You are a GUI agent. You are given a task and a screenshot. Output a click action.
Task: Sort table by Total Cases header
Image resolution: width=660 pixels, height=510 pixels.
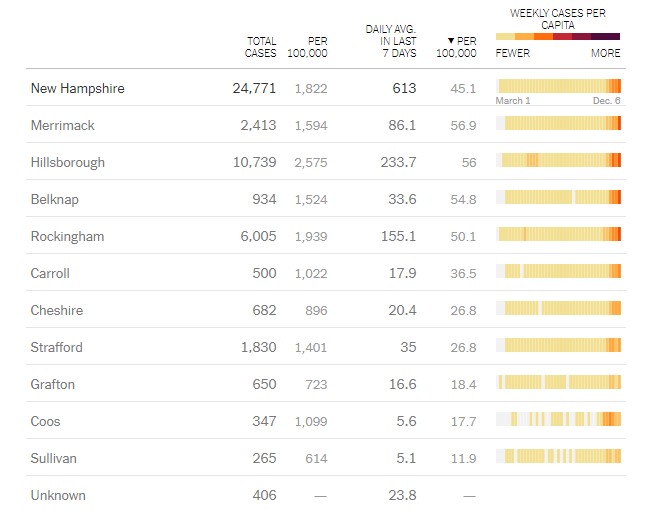(x=261, y=47)
